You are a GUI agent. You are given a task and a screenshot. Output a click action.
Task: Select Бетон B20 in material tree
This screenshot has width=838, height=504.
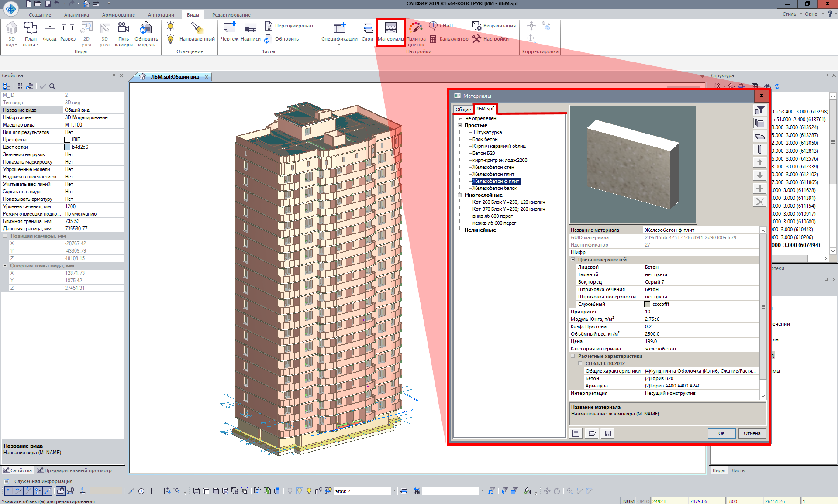(x=483, y=153)
